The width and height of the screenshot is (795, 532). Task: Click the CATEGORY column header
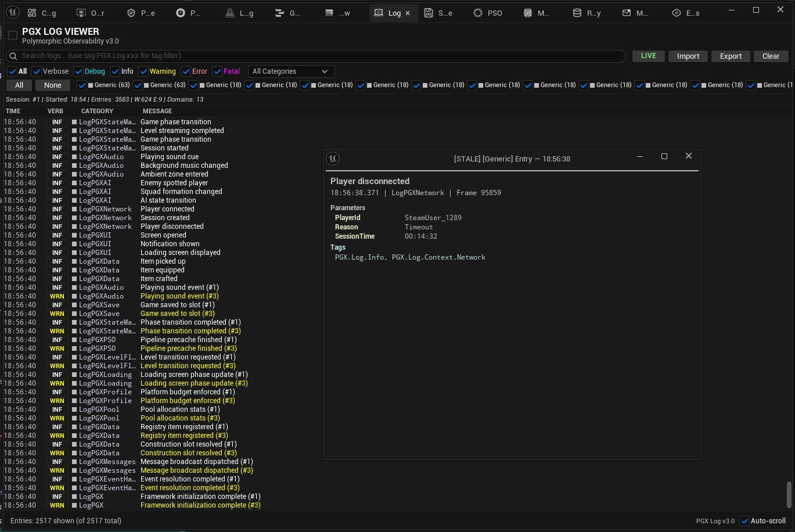[x=97, y=111]
